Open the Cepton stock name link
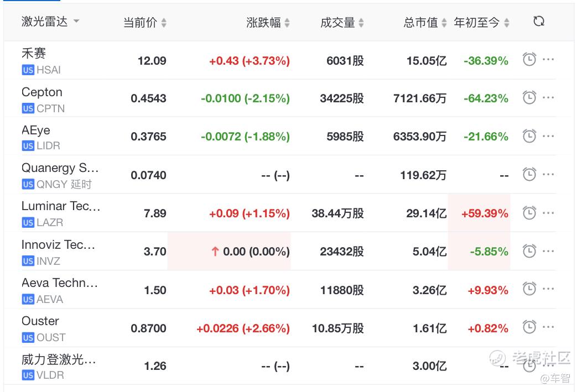Image resolution: width=582 pixels, height=392 pixels. [42, 92]
